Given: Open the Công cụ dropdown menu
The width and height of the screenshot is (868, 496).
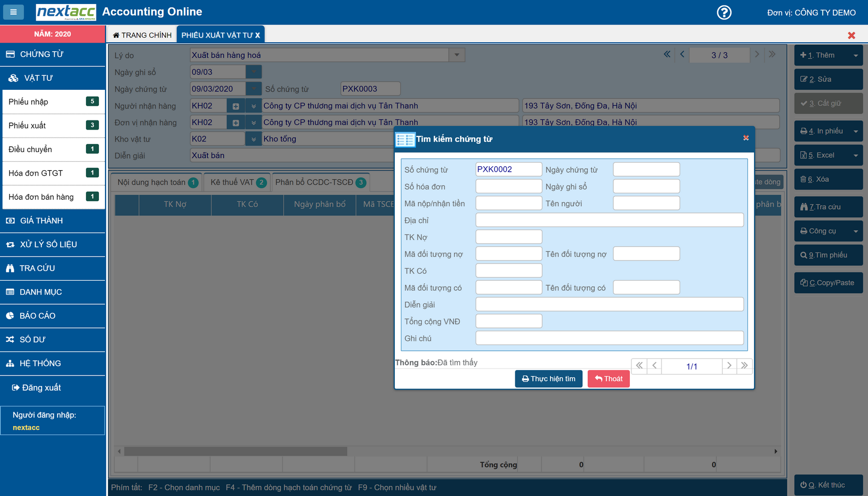Looking at the screenshot, I should pyautogui.click(x=855, y=231).
